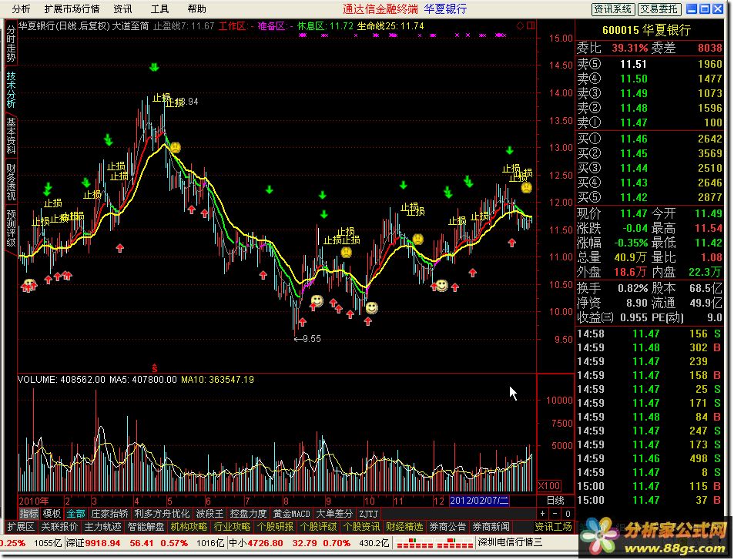Click the X100 volume scale marker
Viewport: 734px width, 560px height.
coord(548,485)
